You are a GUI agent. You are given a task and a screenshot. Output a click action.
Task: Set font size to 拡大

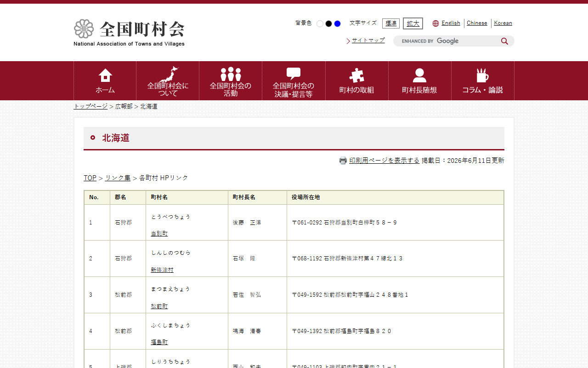click(x=413, y=23)
